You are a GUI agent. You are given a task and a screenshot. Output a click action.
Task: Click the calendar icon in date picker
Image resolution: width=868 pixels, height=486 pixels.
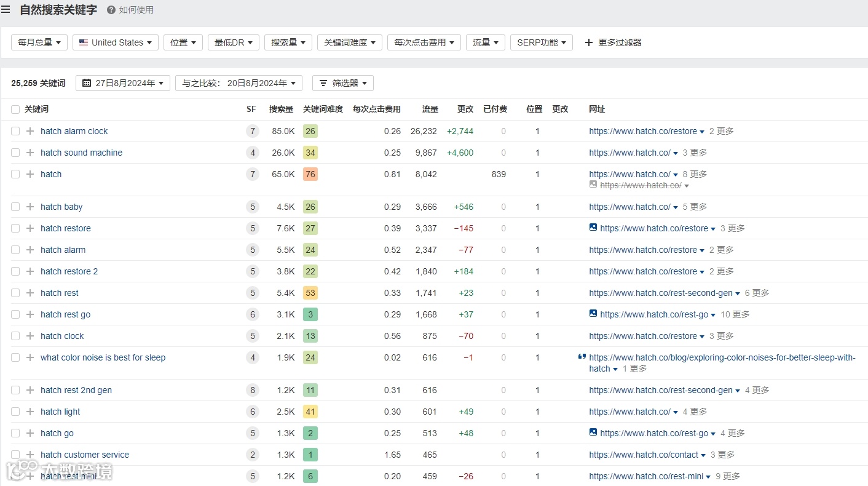tap(87, 83)
